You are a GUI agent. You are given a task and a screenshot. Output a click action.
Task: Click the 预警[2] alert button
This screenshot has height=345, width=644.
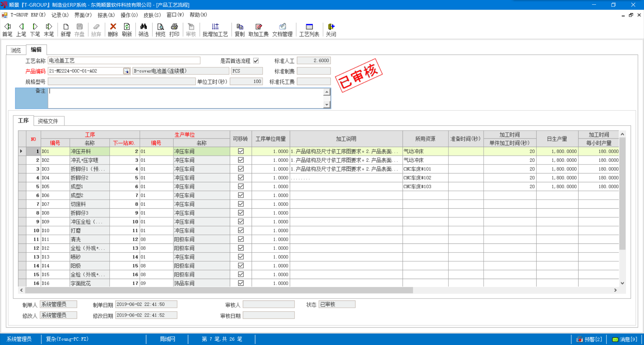pos(589,339)
